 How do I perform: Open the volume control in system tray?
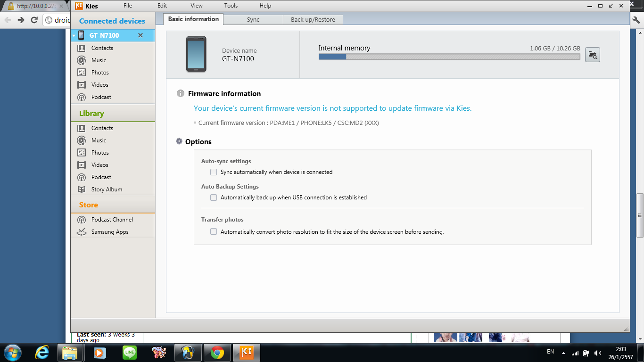pyautogui.click(x=598, y=353)
